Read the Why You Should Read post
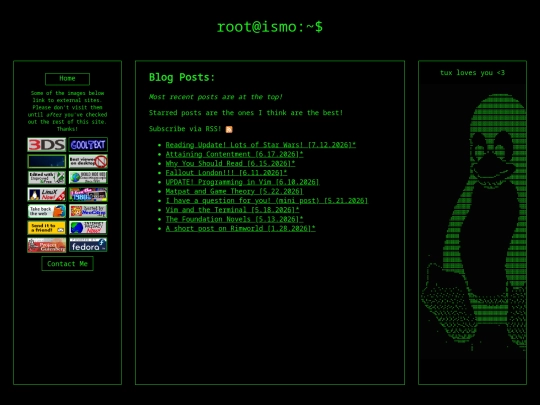This screenshot has height=405, width=540. (x=230, y=163)
